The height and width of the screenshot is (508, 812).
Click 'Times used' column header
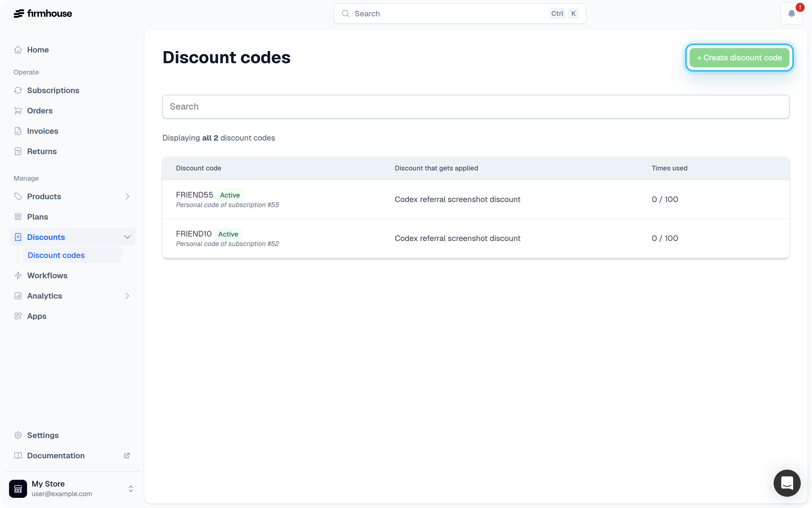click(x=669, y=168)
